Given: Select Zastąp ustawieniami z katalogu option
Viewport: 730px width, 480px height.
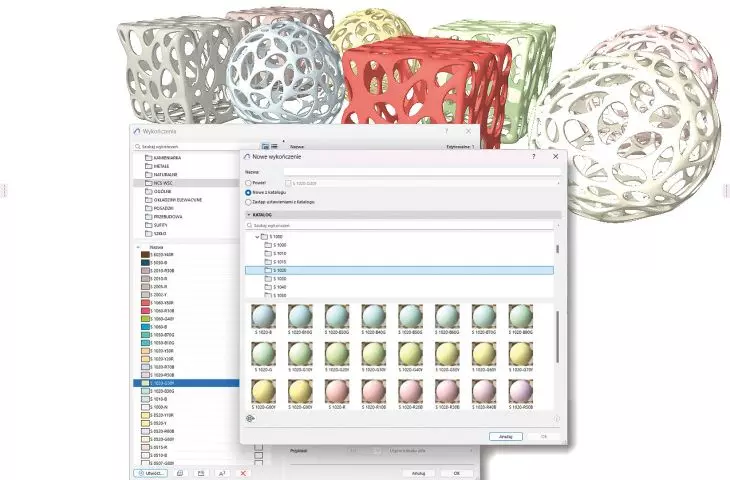Looking at the screenshot, I should pyautogui.click(x=248, y=202).
